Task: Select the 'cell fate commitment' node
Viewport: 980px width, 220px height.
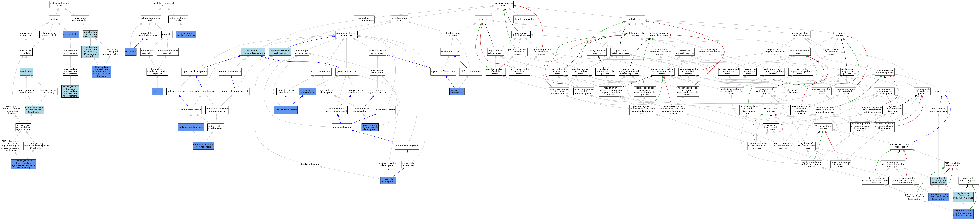Action: [471, 72]
